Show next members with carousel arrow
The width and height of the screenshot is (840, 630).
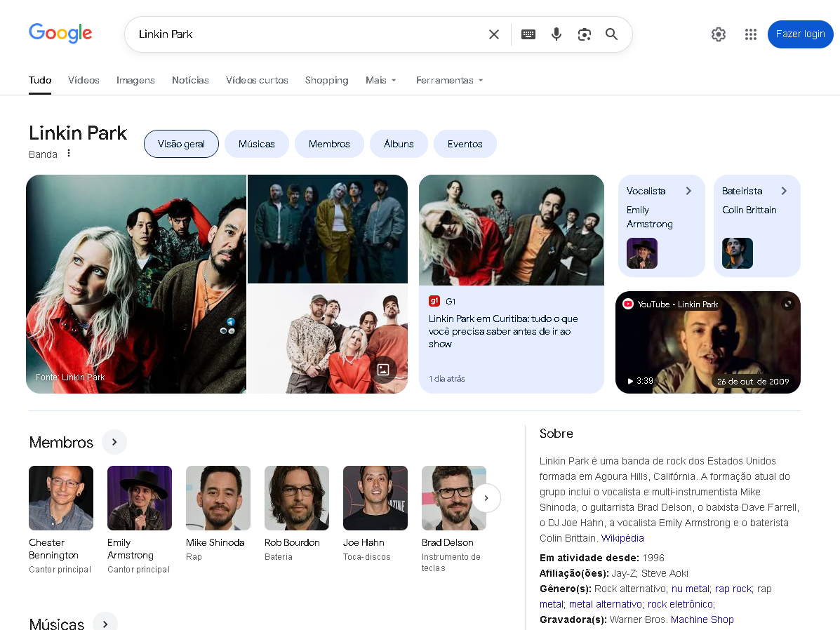486,497
